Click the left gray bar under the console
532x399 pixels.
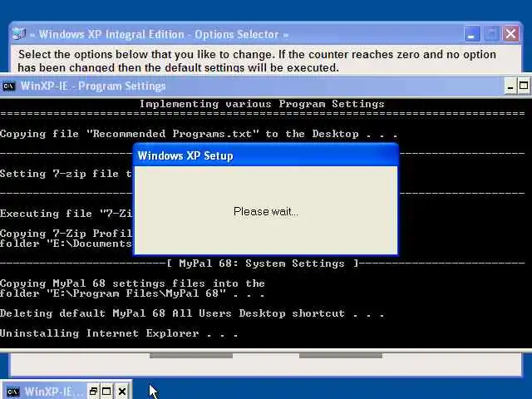(x=191, y=355)
